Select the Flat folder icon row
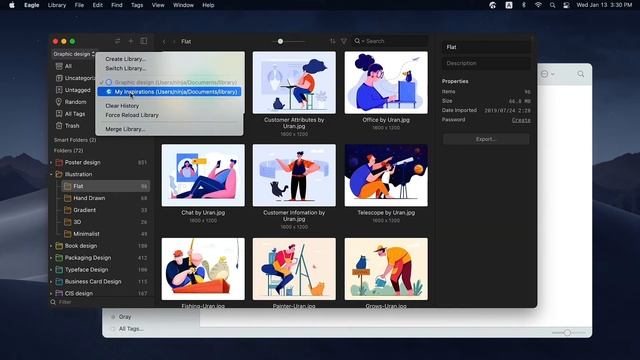 click(105, 186)
